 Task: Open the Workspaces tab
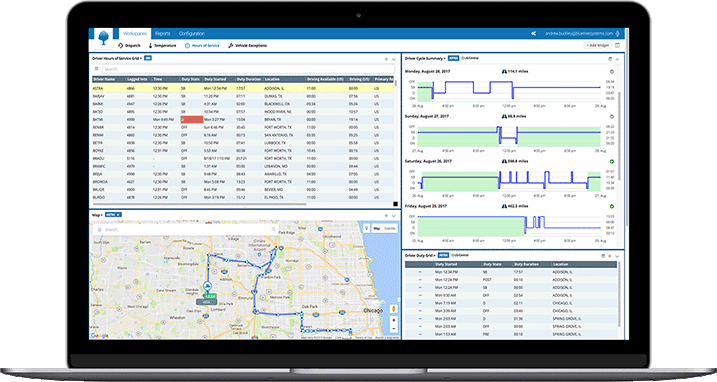(x=135, y=34)
